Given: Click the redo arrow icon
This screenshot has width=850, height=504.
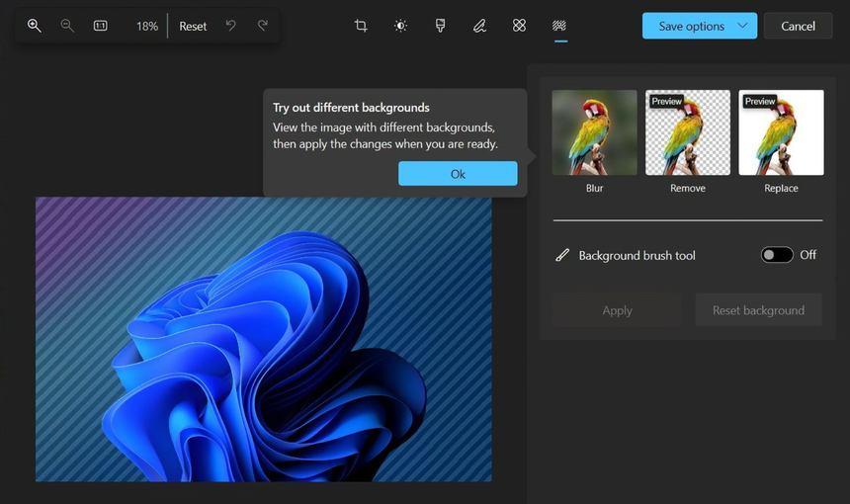Looking at the screenshot, I should tap(262, 26).
